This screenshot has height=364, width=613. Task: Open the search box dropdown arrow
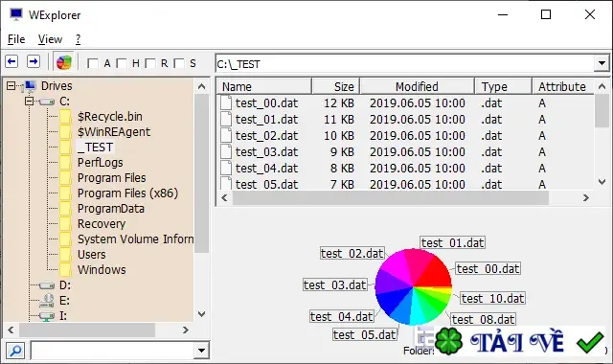pos(201,351)
